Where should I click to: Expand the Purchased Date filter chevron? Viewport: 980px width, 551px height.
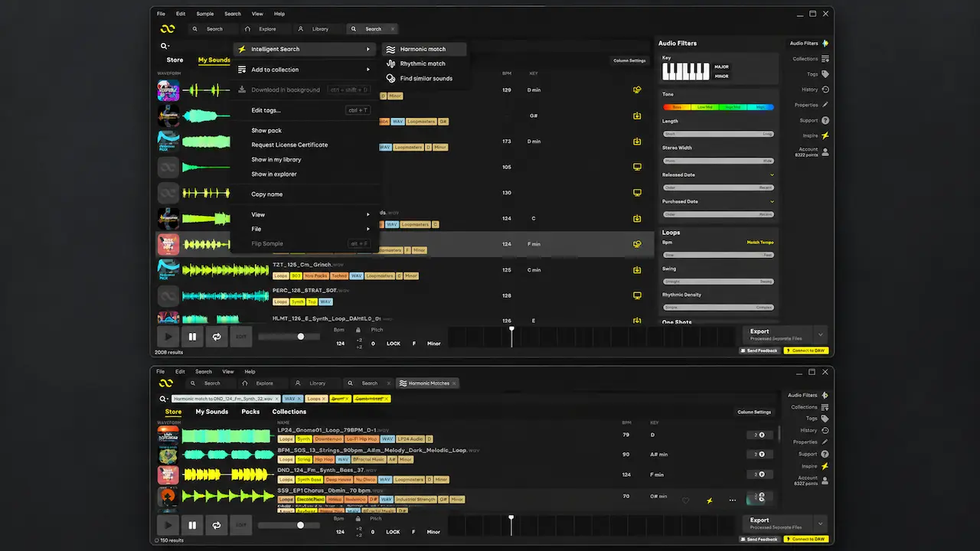[772, 202]
